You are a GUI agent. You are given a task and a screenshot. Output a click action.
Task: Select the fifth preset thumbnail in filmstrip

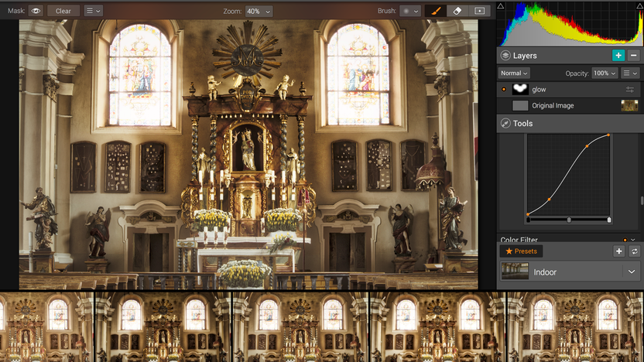click(576, 327)
